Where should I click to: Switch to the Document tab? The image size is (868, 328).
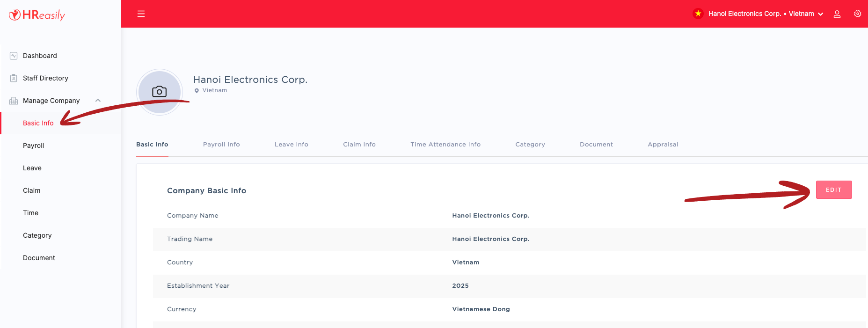(x=596, y=145)
